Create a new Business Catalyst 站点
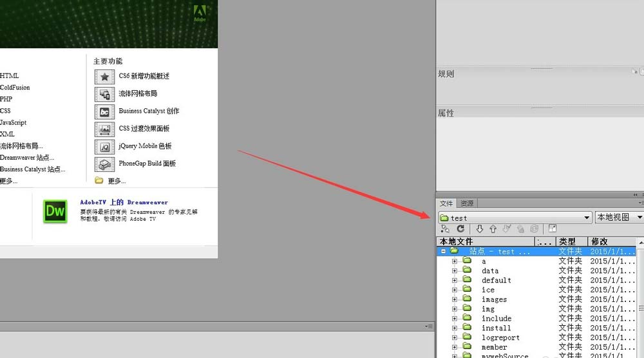This screenshot has width=644, height=358. coord(32,169)
